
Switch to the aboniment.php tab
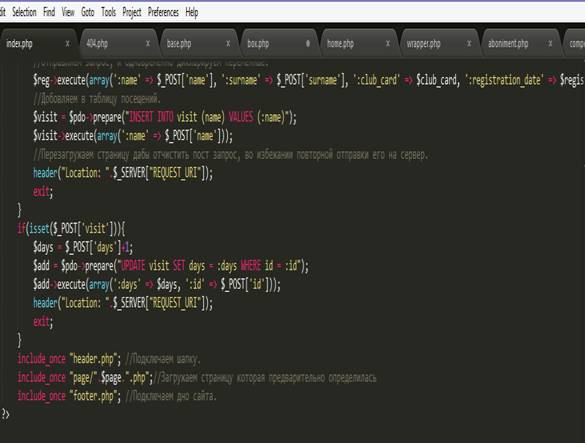tap(521, 44)
